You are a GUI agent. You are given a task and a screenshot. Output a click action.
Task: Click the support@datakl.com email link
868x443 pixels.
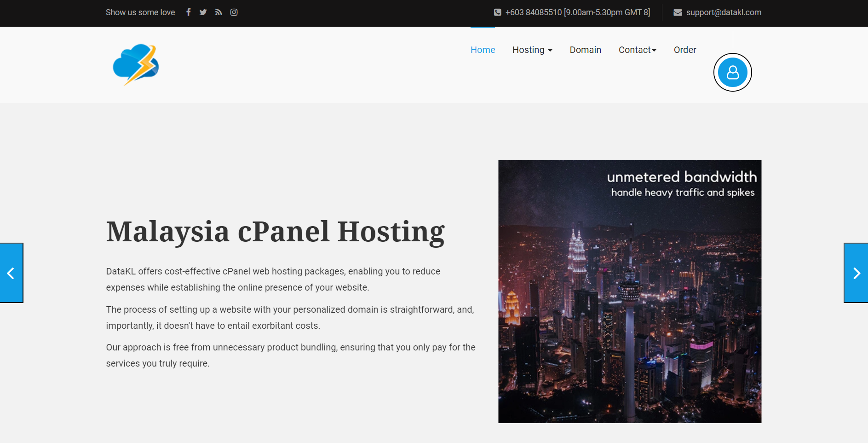point(724,12)
